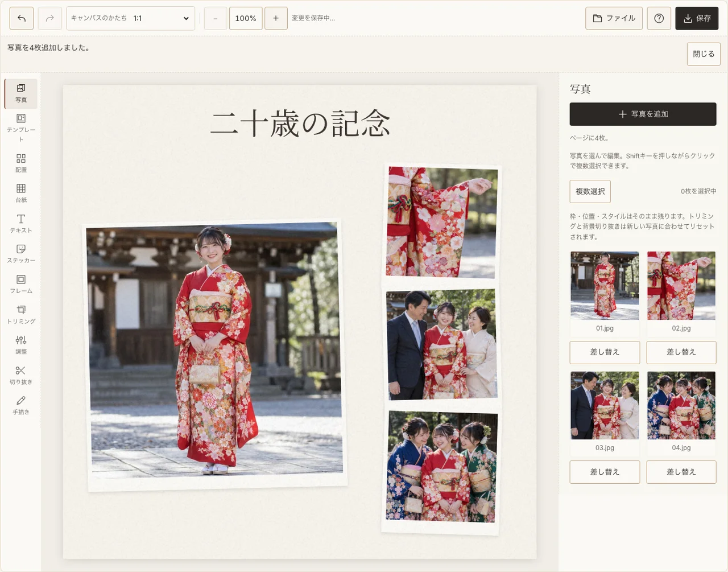Zoom in with the plus button
728x572 pixels.
[276, 18]
